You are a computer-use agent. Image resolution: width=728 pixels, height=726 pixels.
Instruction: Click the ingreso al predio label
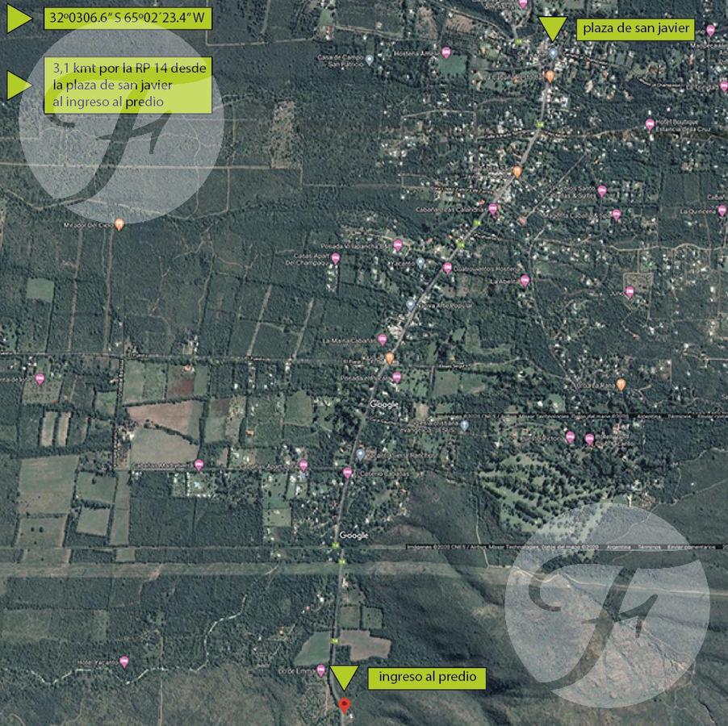click(x=427, y=678)
